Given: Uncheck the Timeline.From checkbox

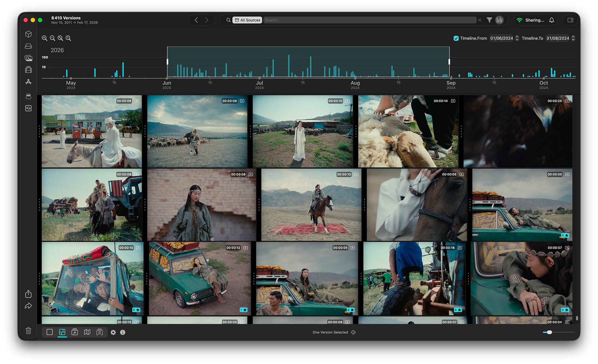Looking at the screenshot, I should (x=456, y=38).
